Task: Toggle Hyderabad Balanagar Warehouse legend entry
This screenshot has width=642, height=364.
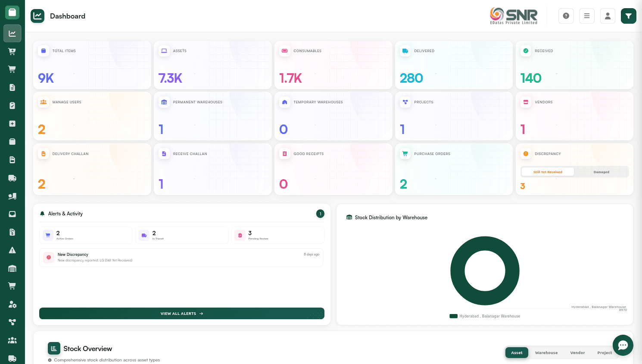Action: tap(485, 316)
